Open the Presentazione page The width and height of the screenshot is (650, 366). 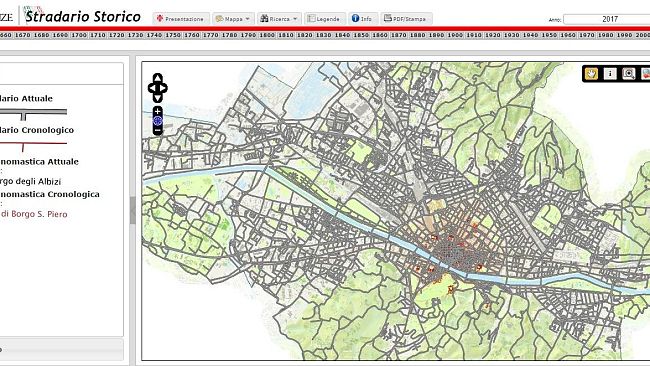[180, 19]
